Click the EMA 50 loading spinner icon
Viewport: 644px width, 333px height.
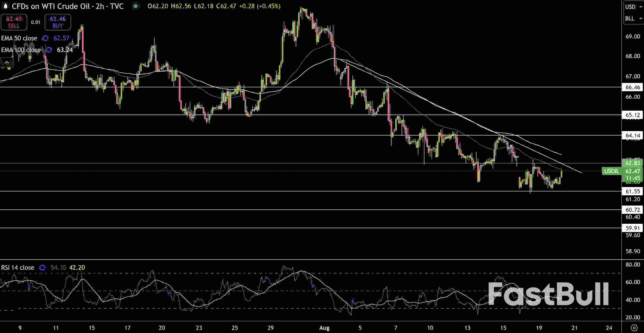click(x=45, y=38)
